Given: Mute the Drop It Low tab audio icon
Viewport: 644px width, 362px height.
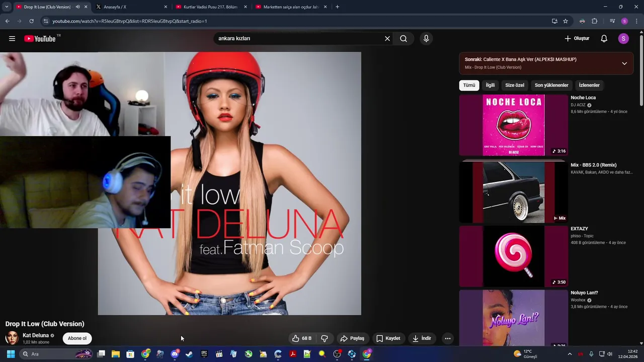Looking at the screenshot, I should point(77,7).
